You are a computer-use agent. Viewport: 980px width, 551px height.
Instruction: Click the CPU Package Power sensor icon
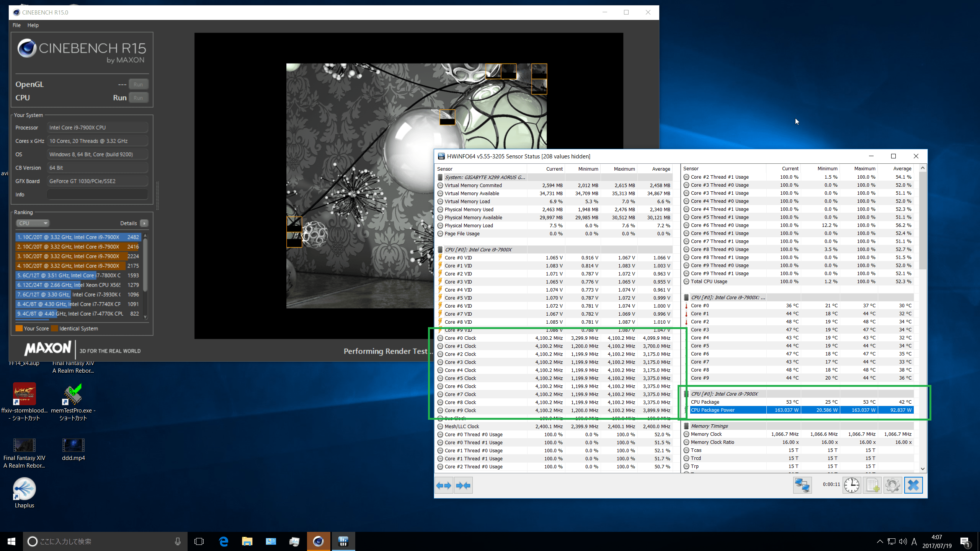click(x=686, y=410)
